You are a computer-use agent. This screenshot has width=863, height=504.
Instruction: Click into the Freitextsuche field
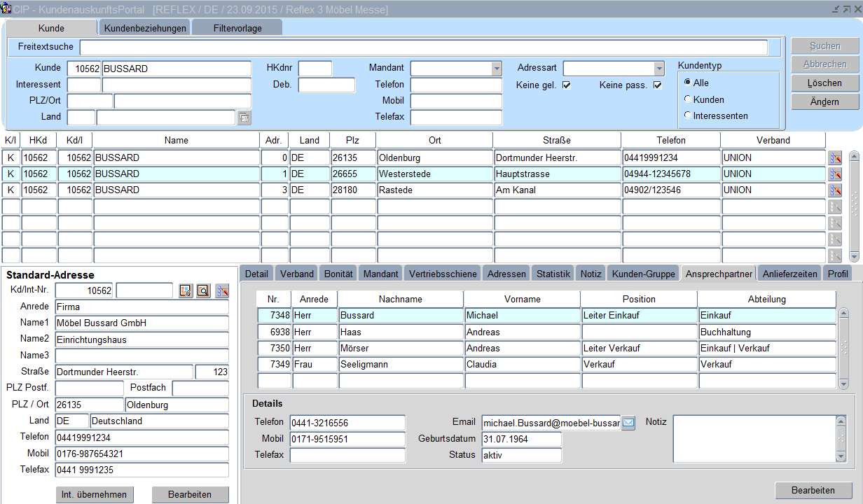(423, 48)
